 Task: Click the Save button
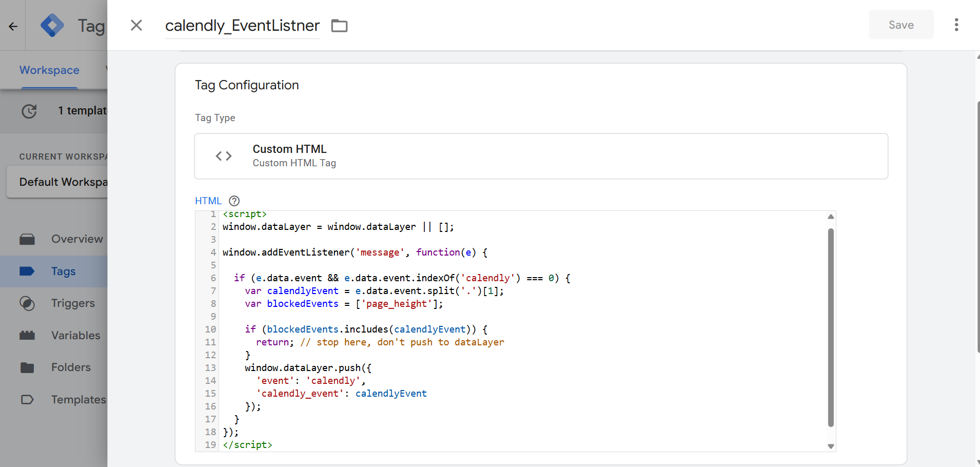click(x=900, y=25)
